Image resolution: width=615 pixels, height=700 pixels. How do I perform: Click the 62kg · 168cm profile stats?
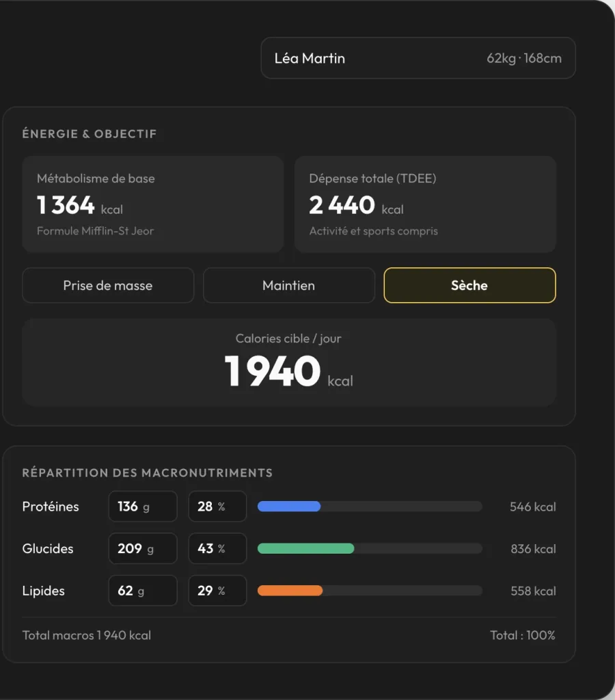click(524, 58)
